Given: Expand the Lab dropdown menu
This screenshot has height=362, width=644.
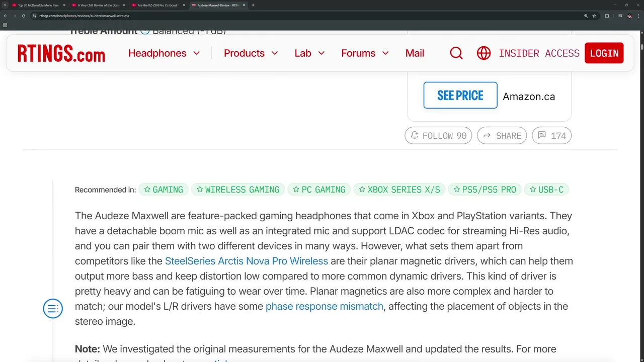Looking at the screenshot, I should click(309, 53).
